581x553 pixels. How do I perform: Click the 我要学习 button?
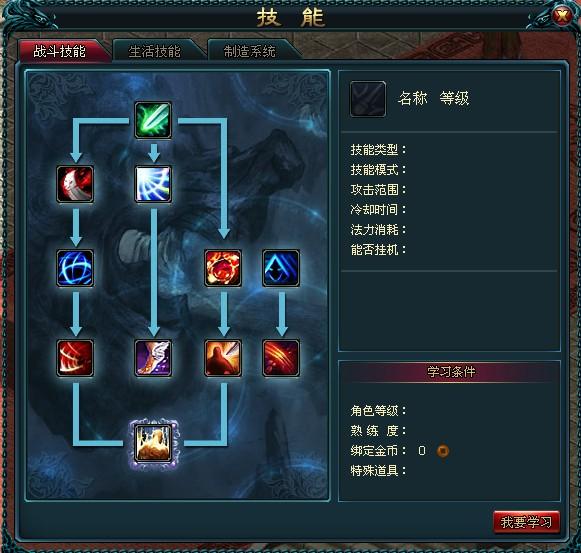point(526,522)
